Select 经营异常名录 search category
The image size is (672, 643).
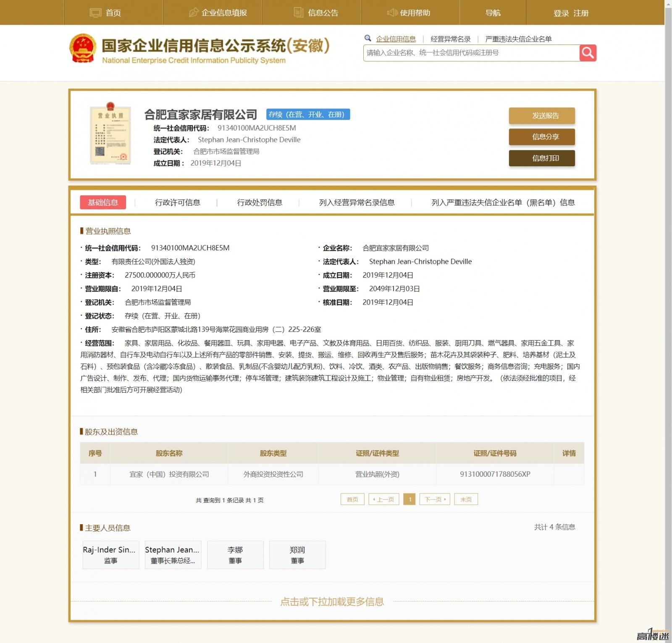point(451,39)
